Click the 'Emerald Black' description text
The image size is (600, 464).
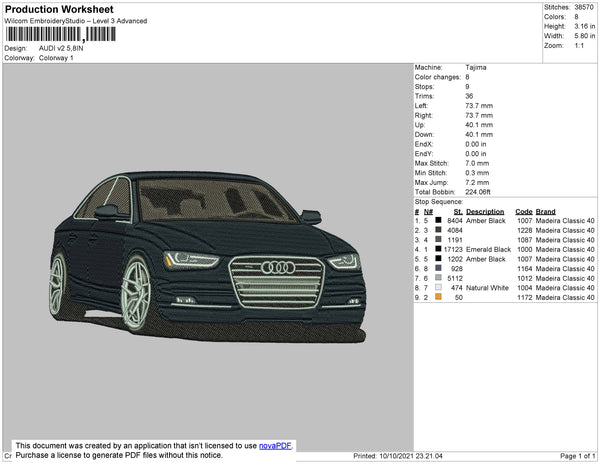tap(488, 249)
